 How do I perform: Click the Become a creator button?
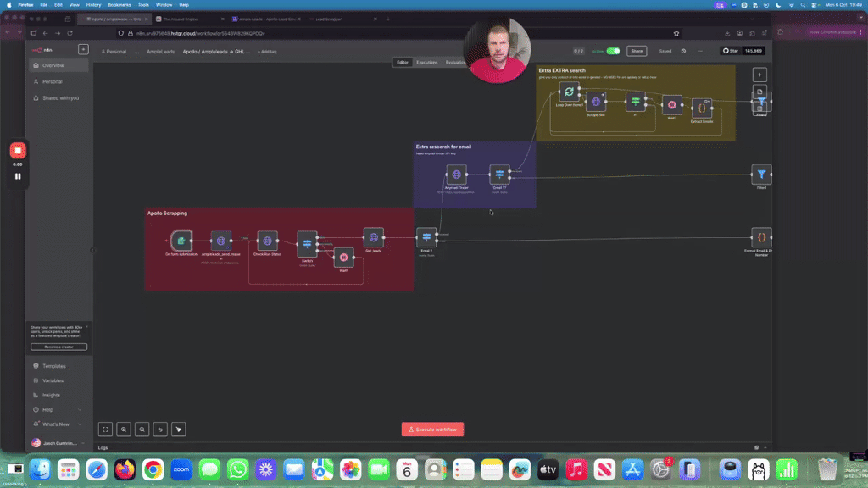click(x=59, y=347)
